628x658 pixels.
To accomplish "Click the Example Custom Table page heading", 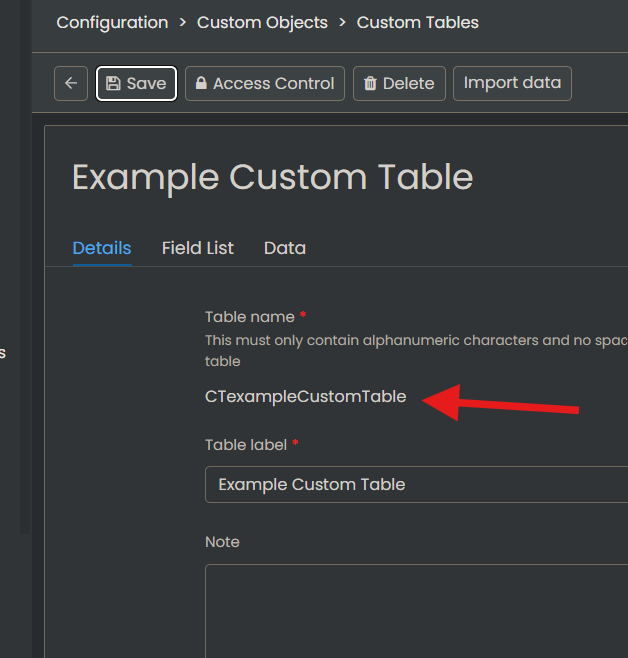I will click(x=273, y=178).
